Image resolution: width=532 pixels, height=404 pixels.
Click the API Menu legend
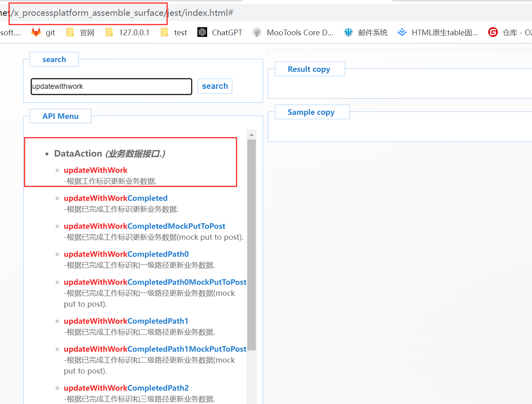[x=61, y=116]
